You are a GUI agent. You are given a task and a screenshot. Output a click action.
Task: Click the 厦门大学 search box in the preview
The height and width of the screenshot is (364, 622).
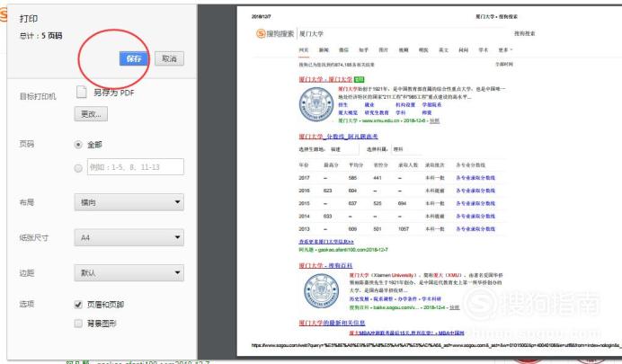pyautogui.click(x=401, y=34)
